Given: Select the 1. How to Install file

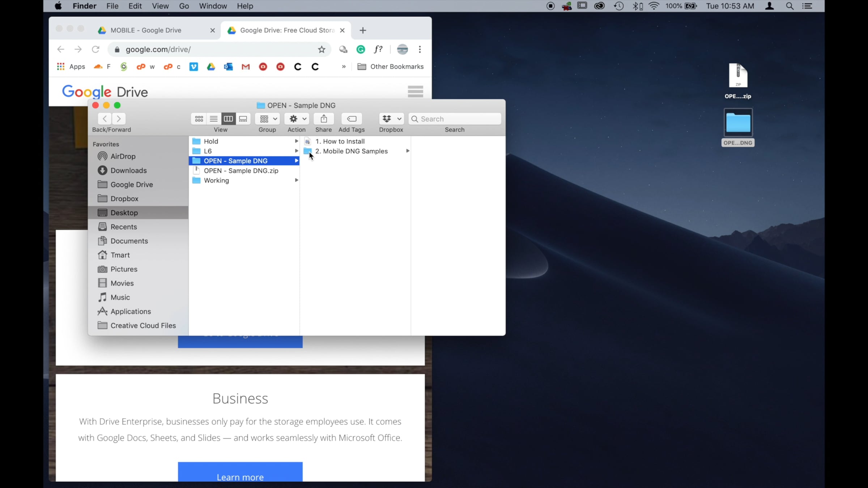Looking at the screenshot, I should (x=356, y=141).
